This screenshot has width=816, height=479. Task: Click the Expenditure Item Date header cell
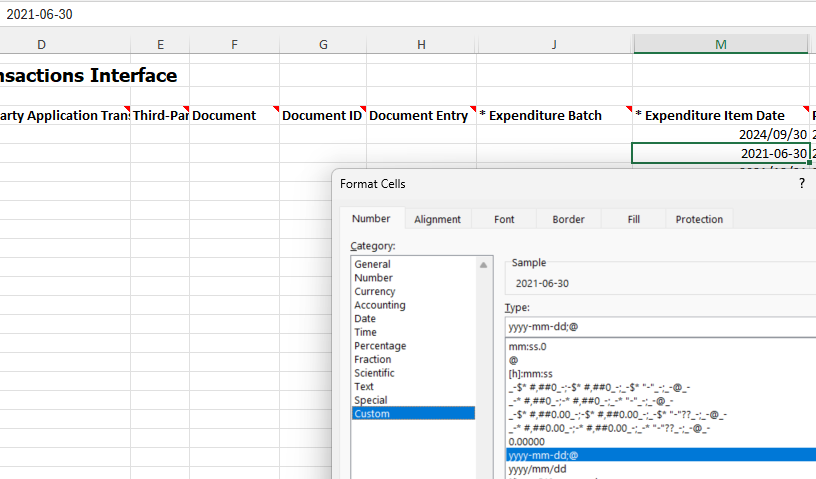click(721, 115)
